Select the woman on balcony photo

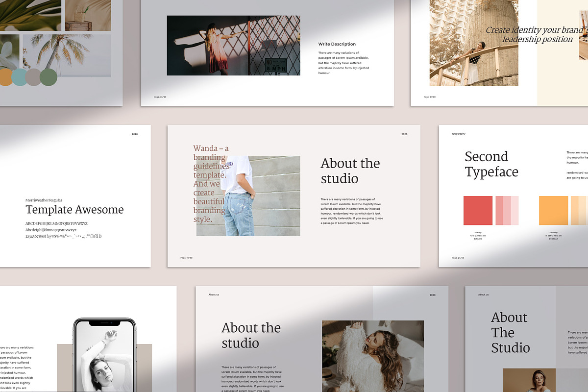(x=474, y=43)
